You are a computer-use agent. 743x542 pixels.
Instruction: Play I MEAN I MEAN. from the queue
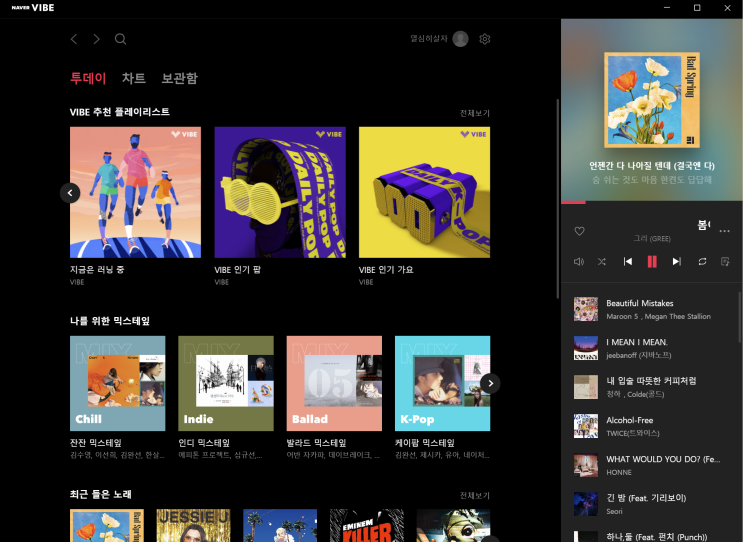pos(652,348)
